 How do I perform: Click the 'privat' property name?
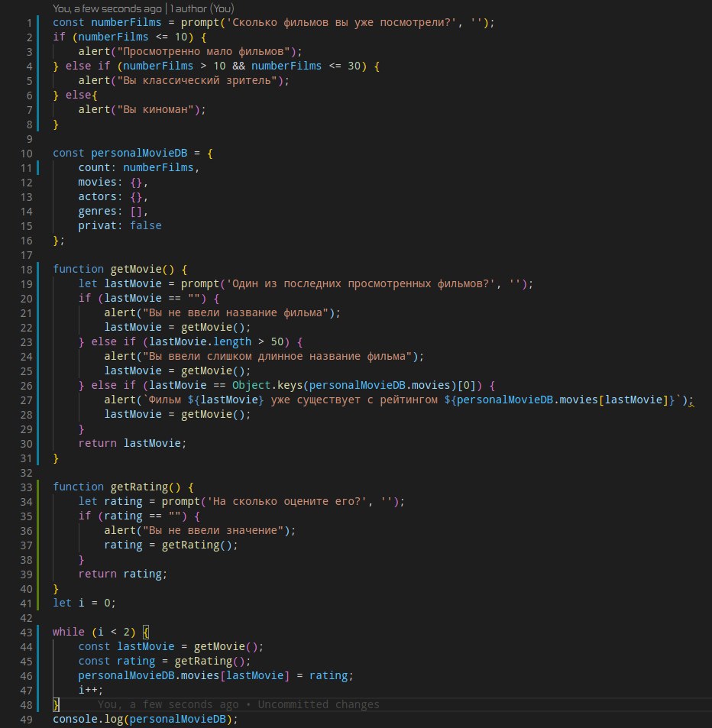(x=97, y=225)
